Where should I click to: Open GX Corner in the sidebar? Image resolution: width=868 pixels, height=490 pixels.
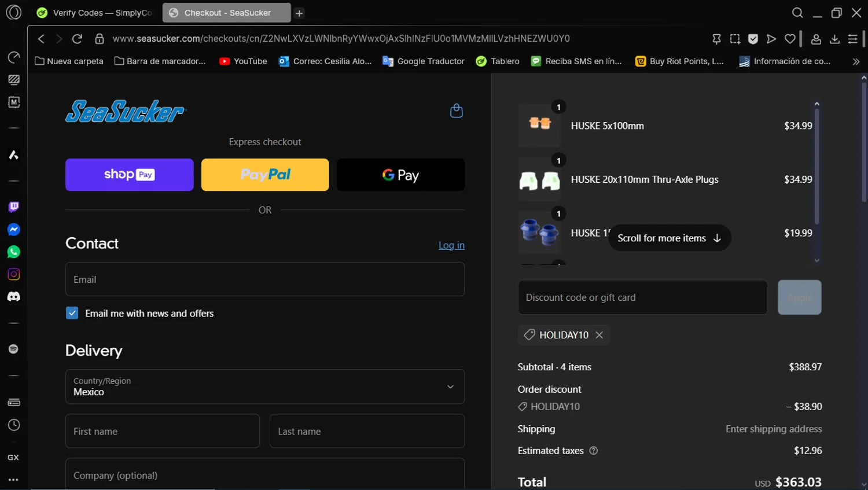point(13,457)
